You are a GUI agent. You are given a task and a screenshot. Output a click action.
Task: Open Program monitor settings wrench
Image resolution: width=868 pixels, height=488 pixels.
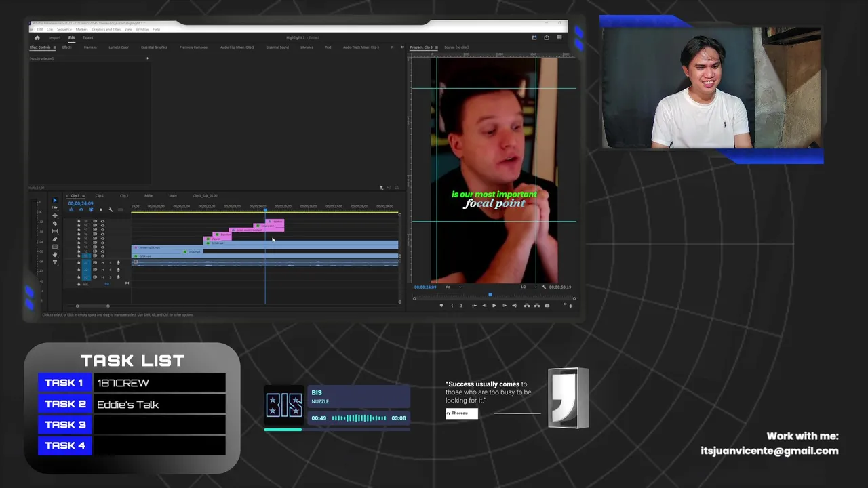tap(544, 287)
